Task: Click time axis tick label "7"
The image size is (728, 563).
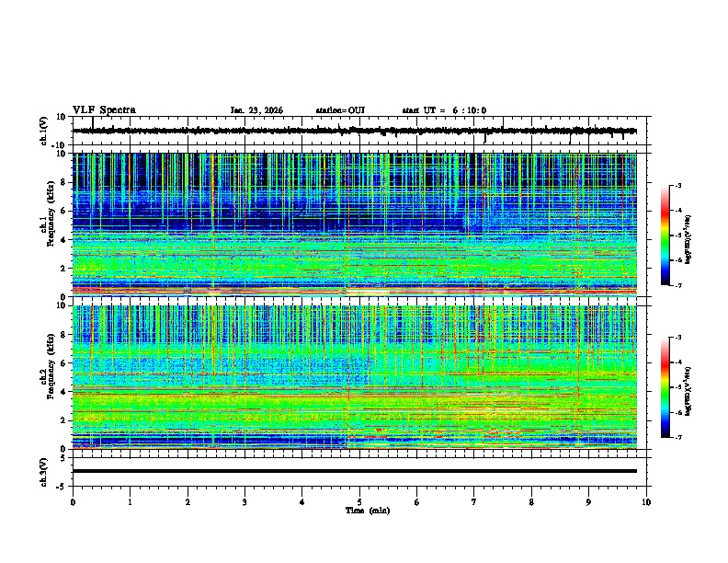Action: click(x=474, y=502)
